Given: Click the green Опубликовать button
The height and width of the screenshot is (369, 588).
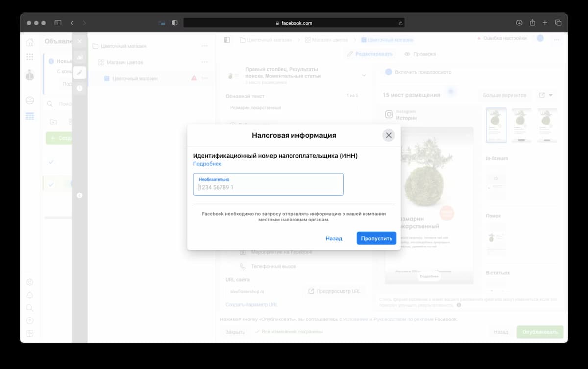Looking at the screenshot, I should coord(540,332).
